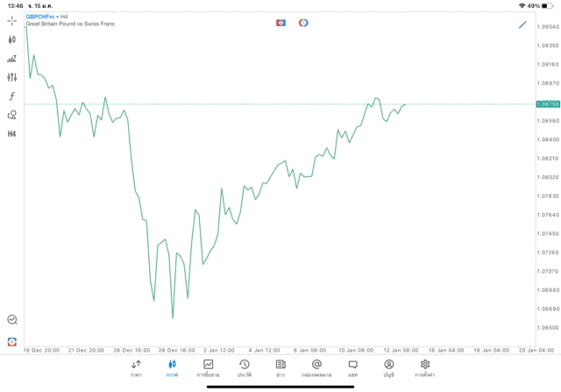Open the drawing objects shapes tool
Viewport: 561px width, 392px height.
pyautogui.click(x=12, y=115)
